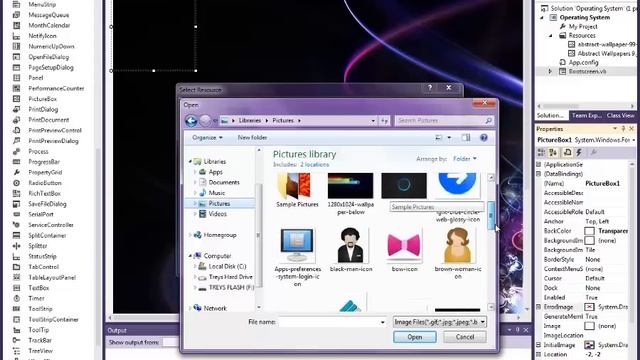Select PictureBox control icon in the Toolbox
Screen dimensions: 640x360
click(16, 99)
